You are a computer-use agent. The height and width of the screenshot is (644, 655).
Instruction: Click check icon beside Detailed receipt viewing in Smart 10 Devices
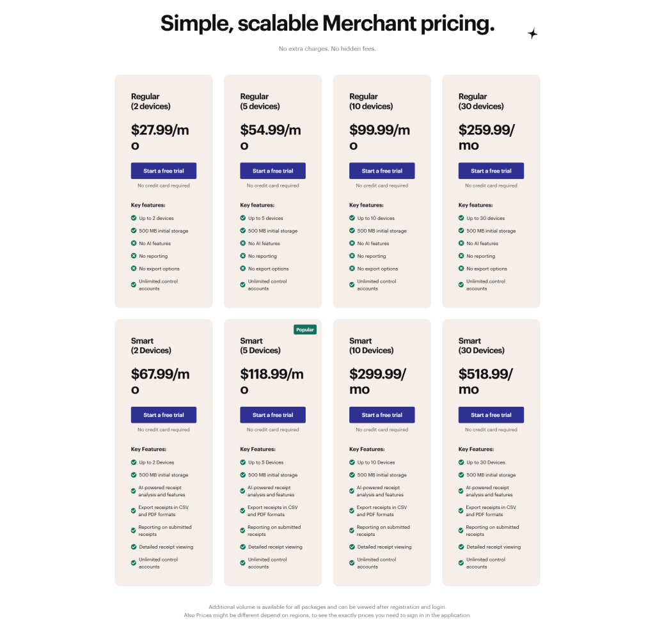[x=352, y=547]
